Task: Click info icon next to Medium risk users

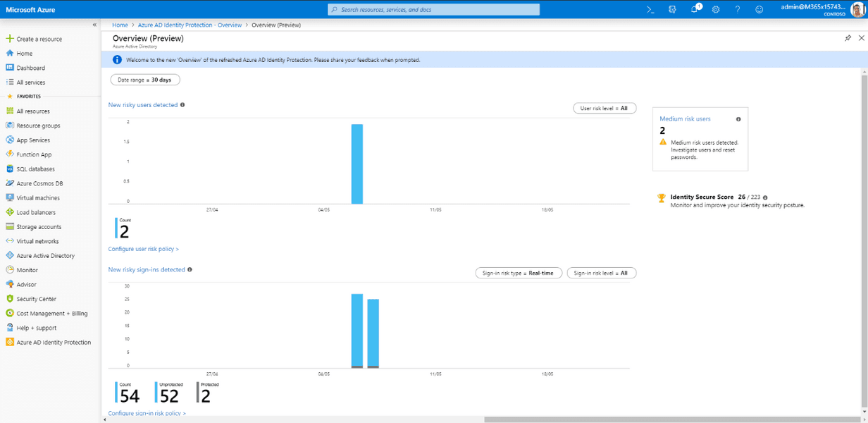Action: coord(738,119)
